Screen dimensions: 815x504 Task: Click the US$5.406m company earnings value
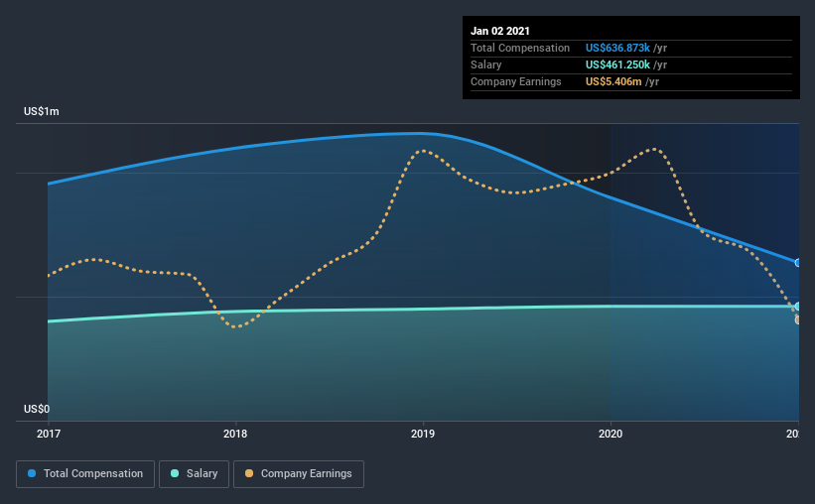[x=613, y=81]
